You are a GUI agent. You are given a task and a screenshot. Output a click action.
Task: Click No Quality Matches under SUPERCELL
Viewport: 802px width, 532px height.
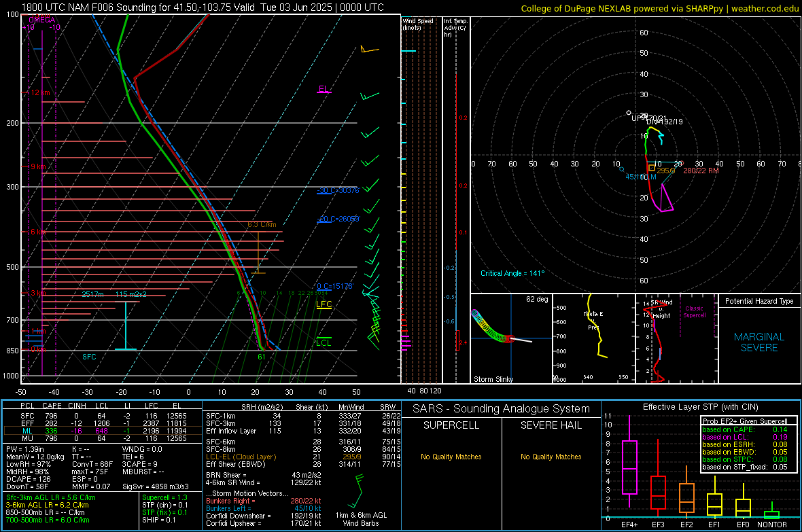[x=451, y=457]
